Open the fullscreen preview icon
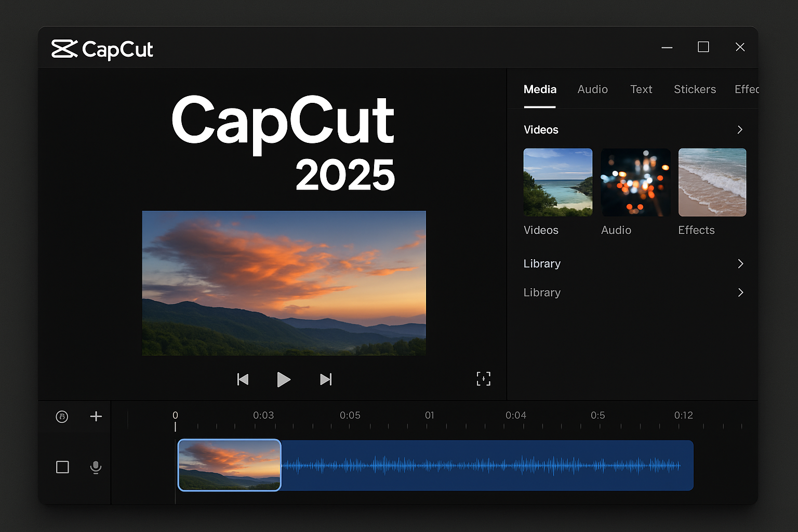The width and height of the screenshot is (798, 532). tap(483, 379)
